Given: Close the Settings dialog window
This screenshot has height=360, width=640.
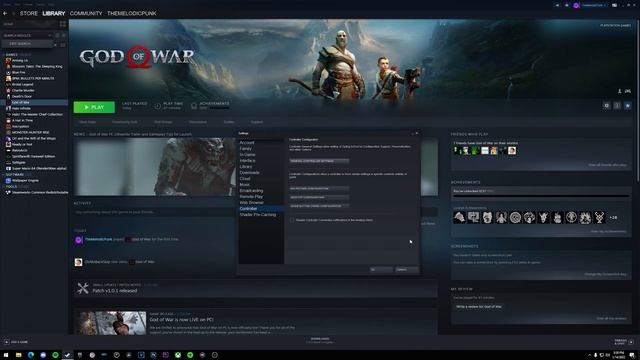Looking at the screenshot, I should (x=416, y=133).
